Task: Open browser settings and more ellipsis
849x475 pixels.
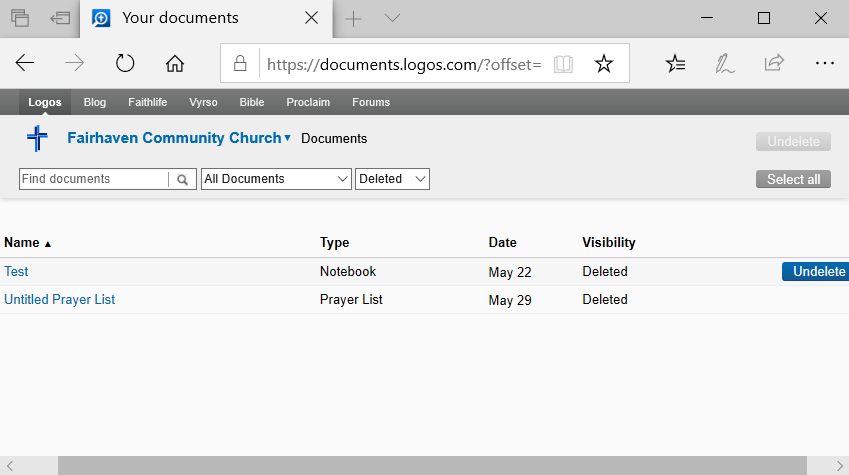Action: pos(824,63)
